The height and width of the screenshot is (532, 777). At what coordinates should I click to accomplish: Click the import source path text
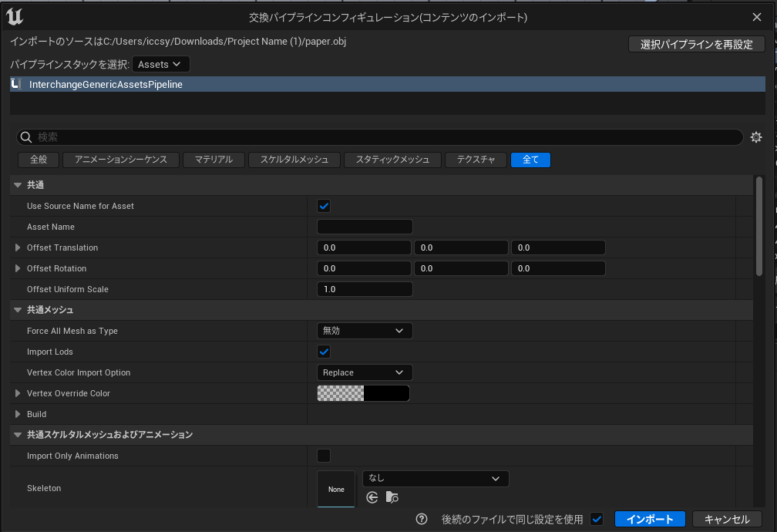tap(178, 41)
